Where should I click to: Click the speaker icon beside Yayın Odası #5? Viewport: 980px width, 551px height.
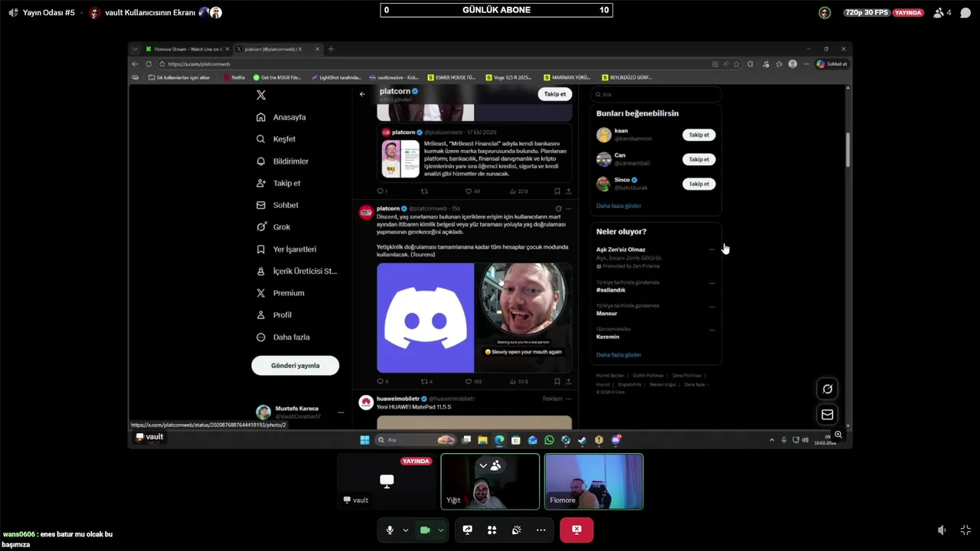13,12
